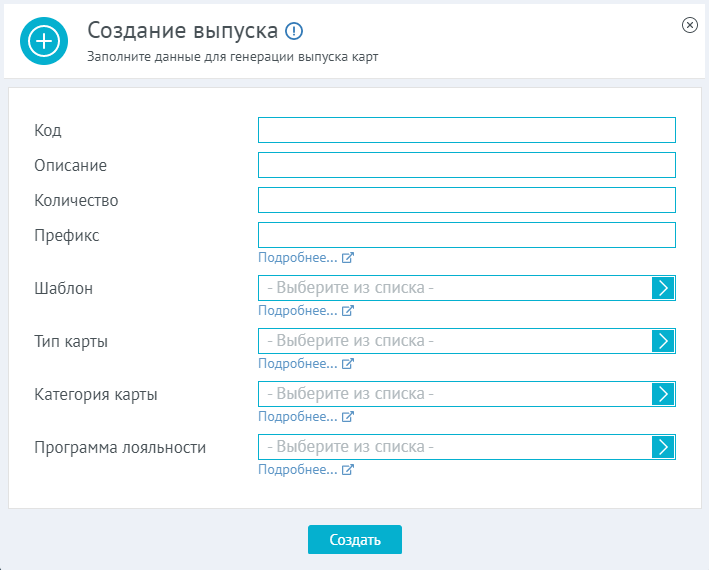This screenshot has height=570, width=709.
Task: Expand Программа лояльности arrow button
Action: pyautogui.click(x=663, y=447)
